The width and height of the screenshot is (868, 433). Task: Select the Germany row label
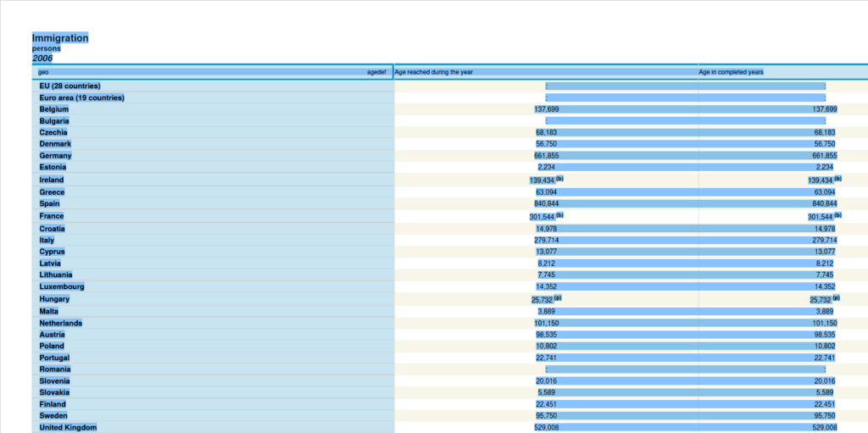click(55, 156)
